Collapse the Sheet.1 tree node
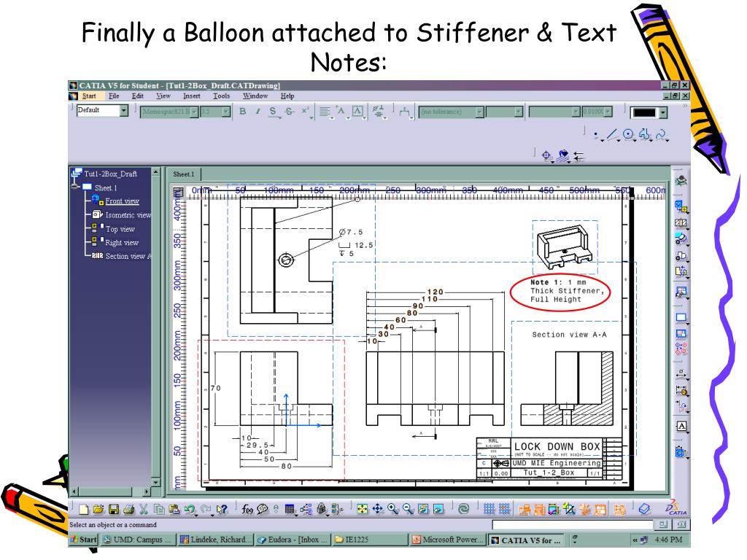Image resolution: width=747 pixels, height=560 pixels. [75, 187]
